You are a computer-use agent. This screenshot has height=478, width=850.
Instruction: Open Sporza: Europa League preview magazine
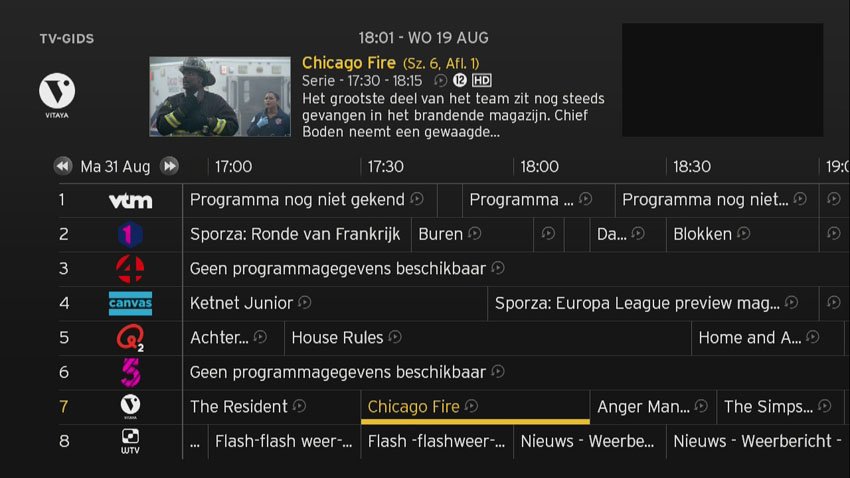(653, 303)
